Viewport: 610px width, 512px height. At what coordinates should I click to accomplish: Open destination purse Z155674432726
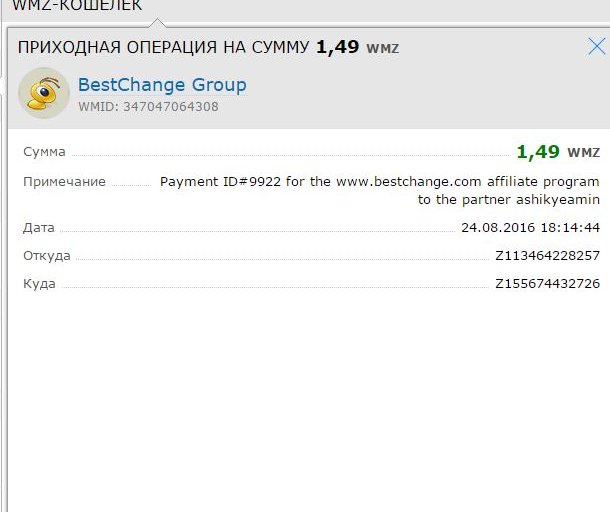point(547,284)
